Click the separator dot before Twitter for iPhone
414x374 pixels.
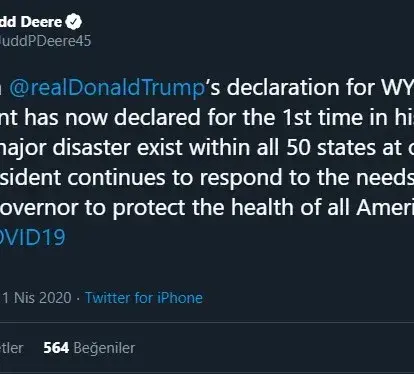click(x=78, y=298)
